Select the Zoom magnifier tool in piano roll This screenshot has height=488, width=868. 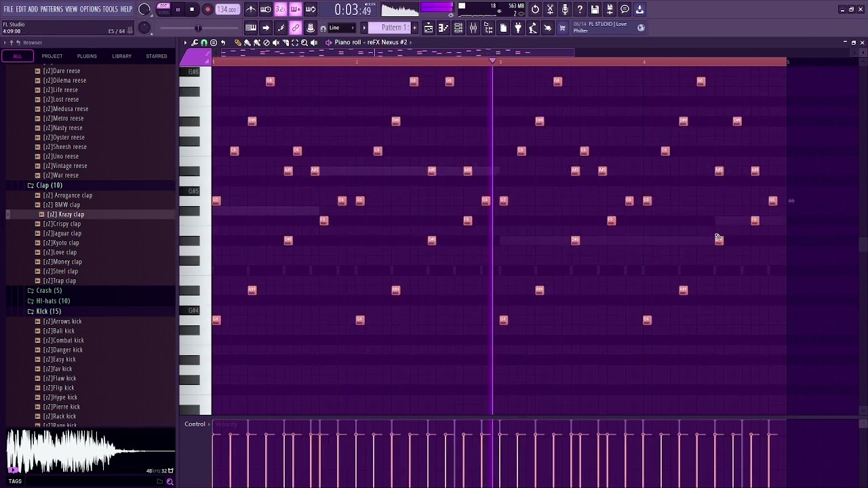click(304, 43)
